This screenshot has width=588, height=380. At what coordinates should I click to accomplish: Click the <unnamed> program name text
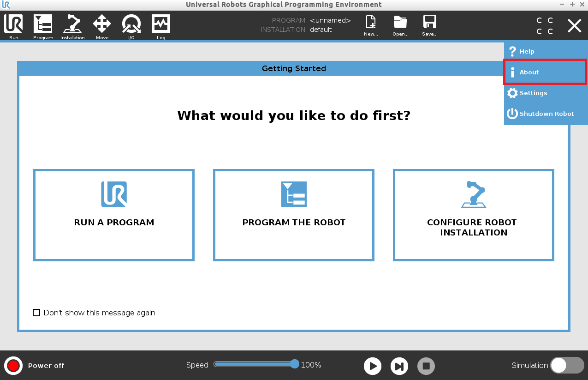tap(330, 20)
